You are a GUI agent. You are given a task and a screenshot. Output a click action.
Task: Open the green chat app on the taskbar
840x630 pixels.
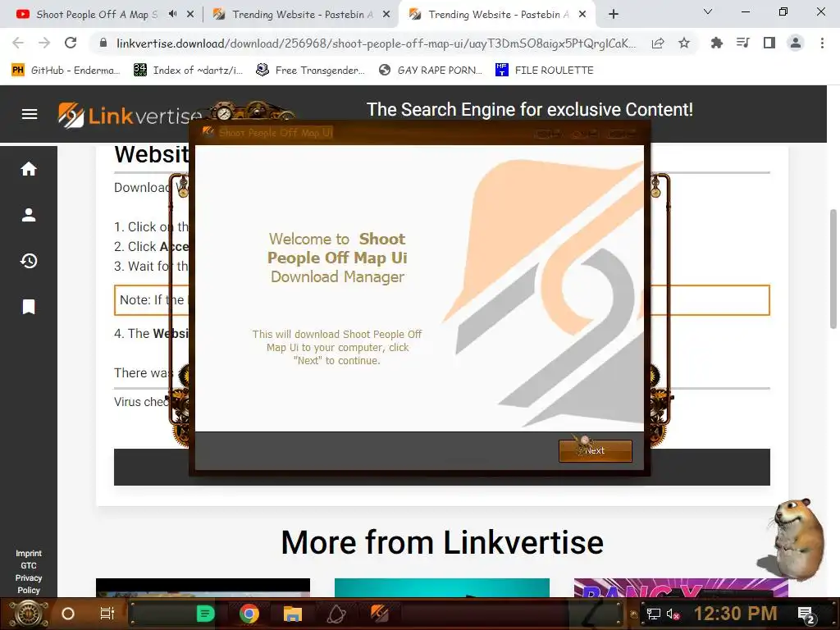(x=205, y=614)
